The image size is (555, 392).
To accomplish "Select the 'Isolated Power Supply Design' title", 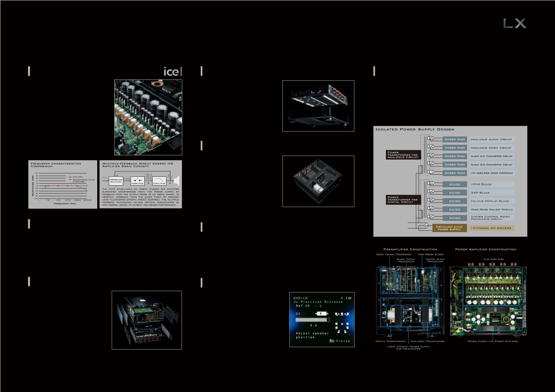I will tap(415, 130).
